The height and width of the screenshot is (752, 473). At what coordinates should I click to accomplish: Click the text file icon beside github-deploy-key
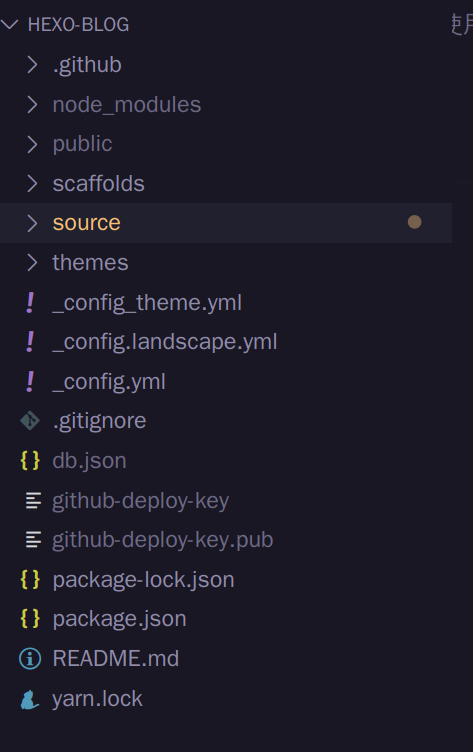pos(33,501)
